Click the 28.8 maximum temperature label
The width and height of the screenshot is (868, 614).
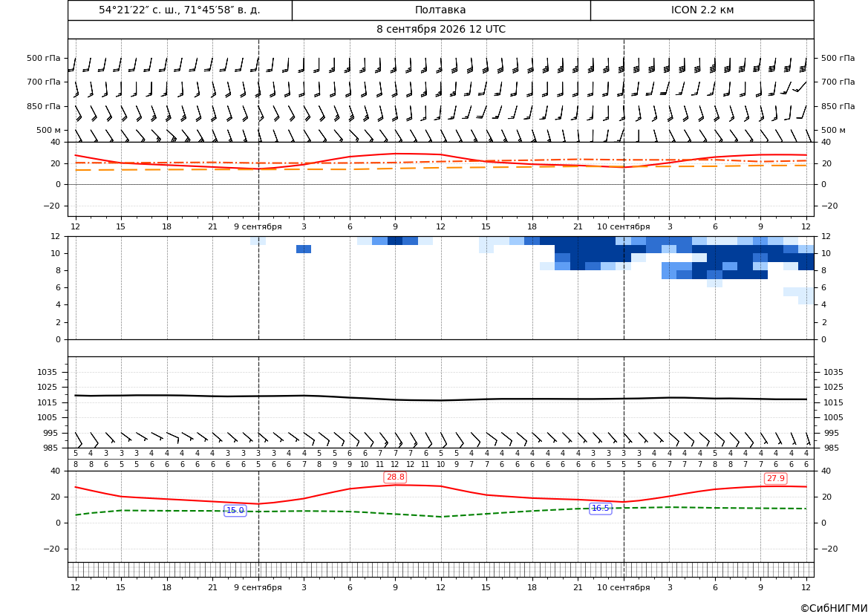395,477
